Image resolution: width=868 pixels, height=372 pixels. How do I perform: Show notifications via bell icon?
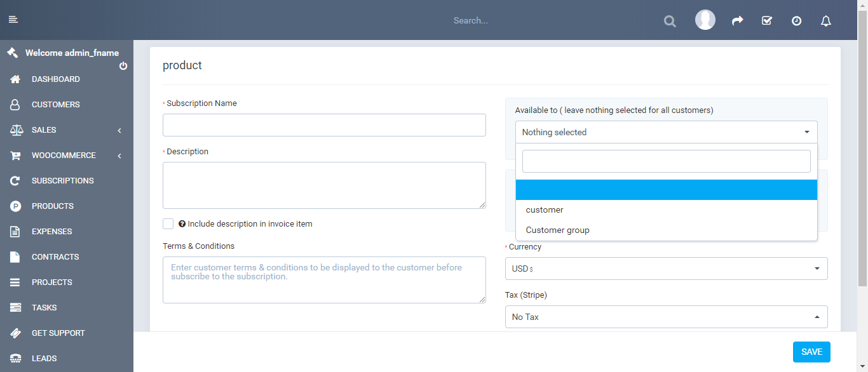coord(826,21)
